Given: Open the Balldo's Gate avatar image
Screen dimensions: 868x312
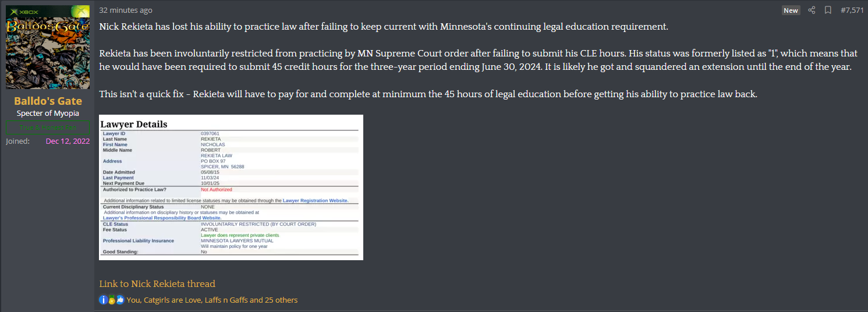Looking at the screenshot, I should click(x=48, y=47).
